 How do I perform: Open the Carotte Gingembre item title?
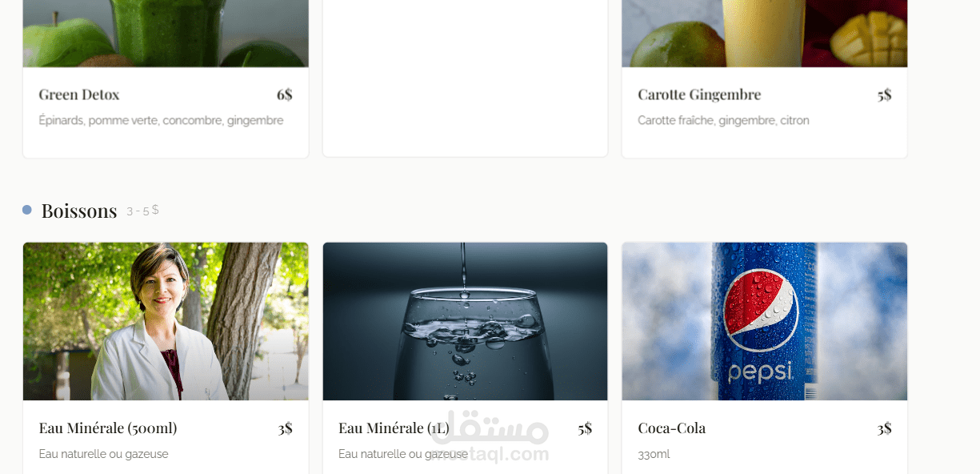point(699,94)
